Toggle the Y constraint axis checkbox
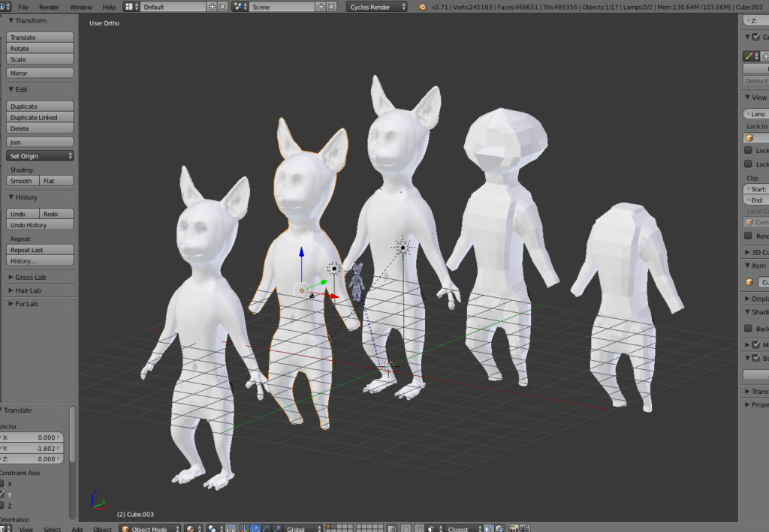This screenshot has height=532, width=769. click(2, 494)
